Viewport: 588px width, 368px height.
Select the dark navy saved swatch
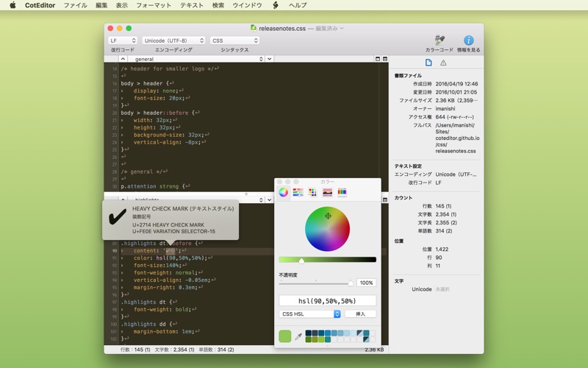(308, 333)
